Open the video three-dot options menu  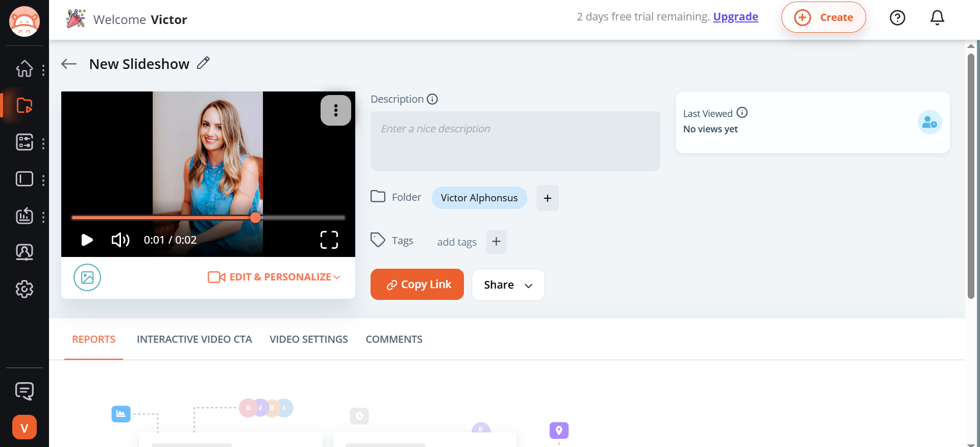pos(336,110)
